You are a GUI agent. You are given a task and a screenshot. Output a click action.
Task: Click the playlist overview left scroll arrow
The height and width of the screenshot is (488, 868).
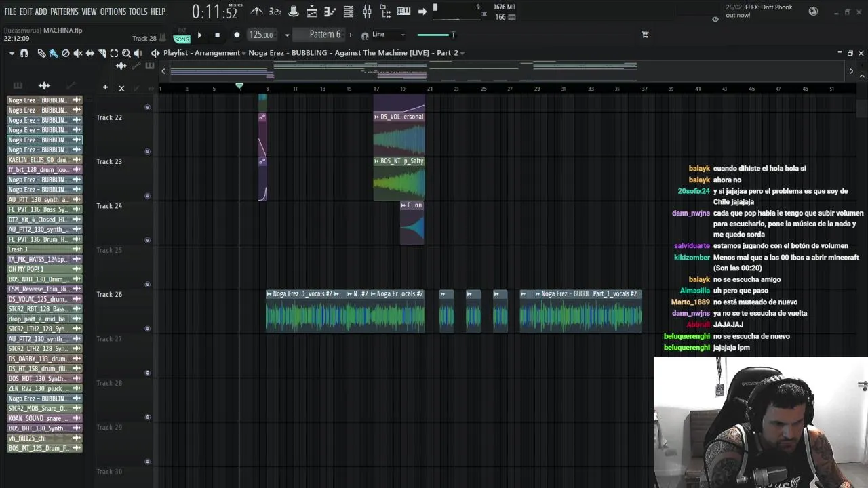click(x=163, y=70)
